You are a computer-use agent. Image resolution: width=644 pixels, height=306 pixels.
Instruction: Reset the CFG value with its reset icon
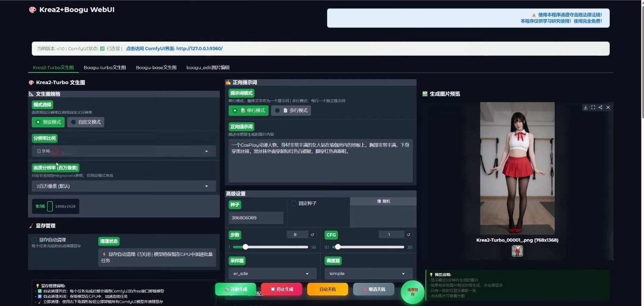(409, 234)
